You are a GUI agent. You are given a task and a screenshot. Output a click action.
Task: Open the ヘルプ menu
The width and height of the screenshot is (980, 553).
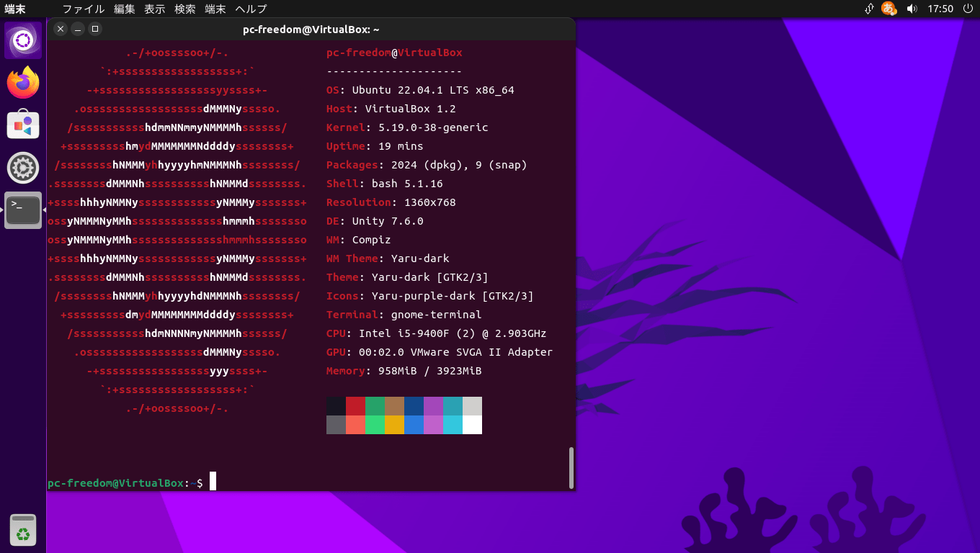coord(251,9)
